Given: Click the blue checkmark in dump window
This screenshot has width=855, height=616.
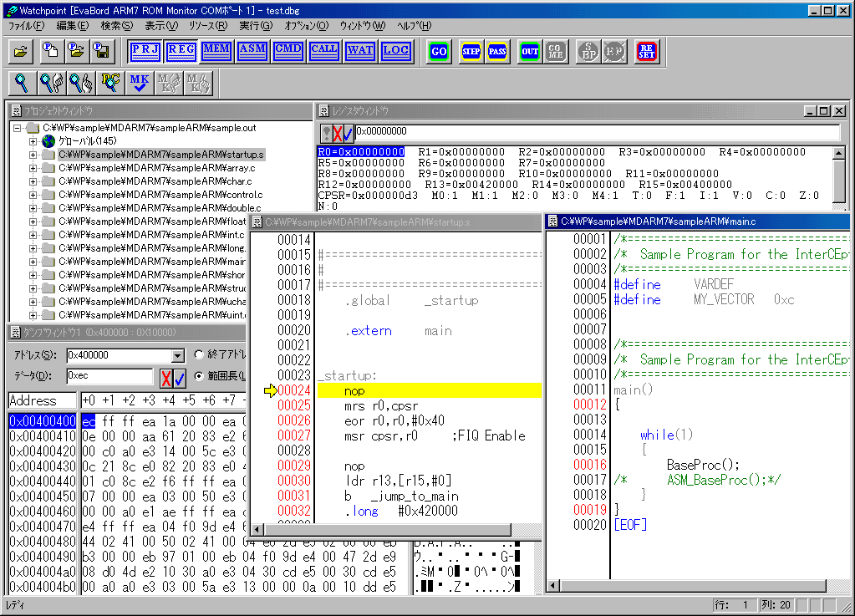Looking at the screenshot, I should pyautogui.click(x=179, y=377).
